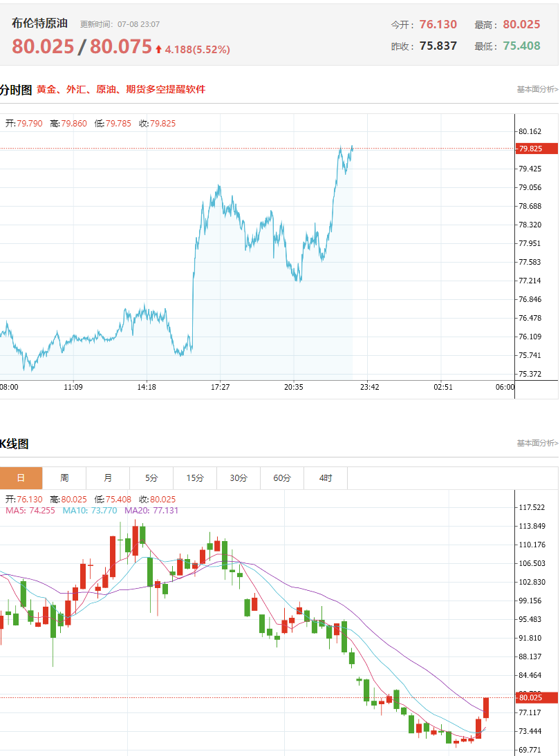Click the red 黄金、外汇、原油 software ad link
560x756 pixels.
(121, 89)
